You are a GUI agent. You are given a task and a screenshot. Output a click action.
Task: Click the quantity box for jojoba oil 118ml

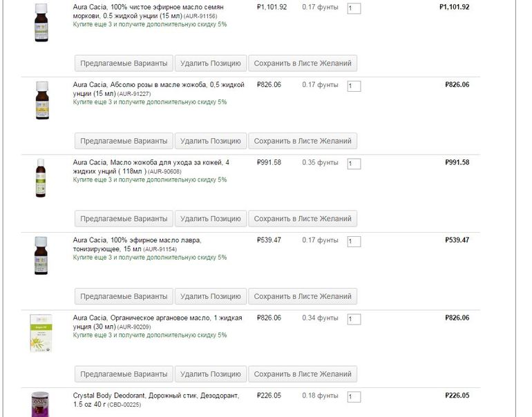pos(354,164)
